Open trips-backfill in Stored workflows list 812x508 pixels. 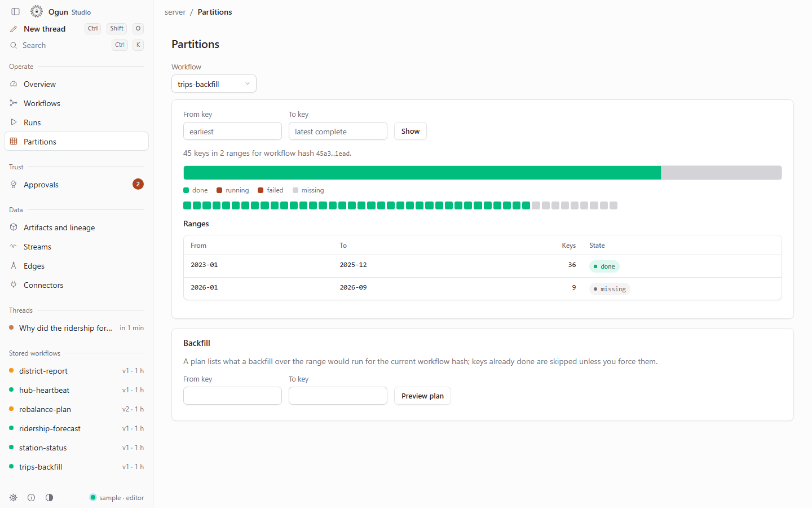[76, 467]
